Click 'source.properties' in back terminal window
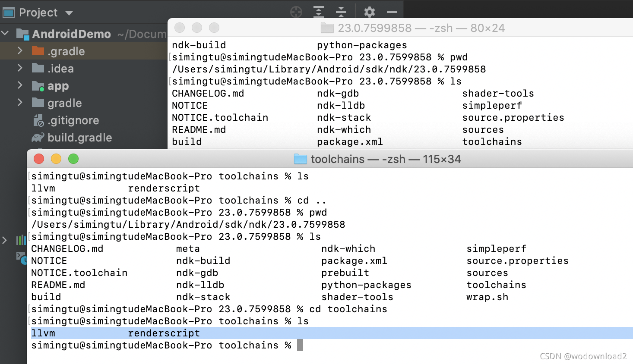633x364 pixels. pyautogui.click(x=513, y=117)
